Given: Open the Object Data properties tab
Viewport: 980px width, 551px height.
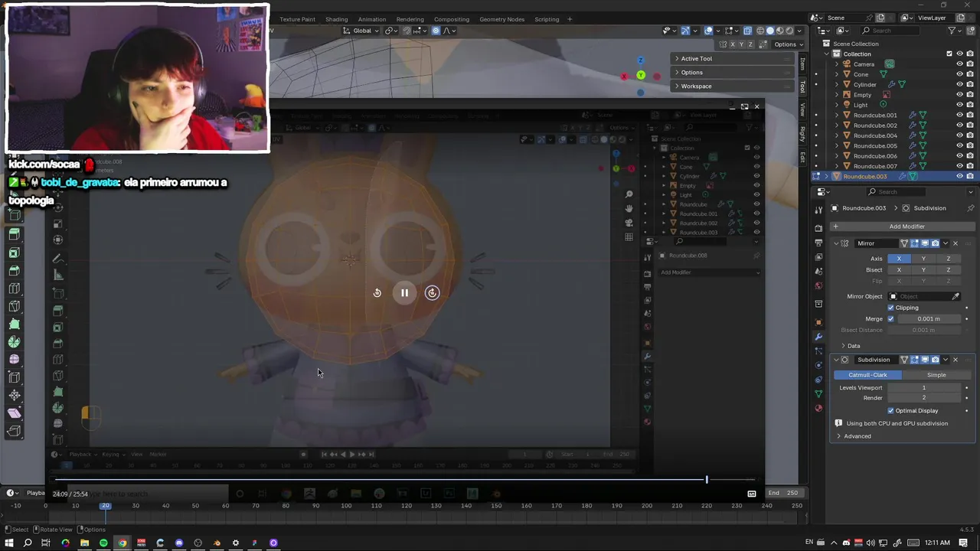Looking at the screenshot, I should 818,393.
